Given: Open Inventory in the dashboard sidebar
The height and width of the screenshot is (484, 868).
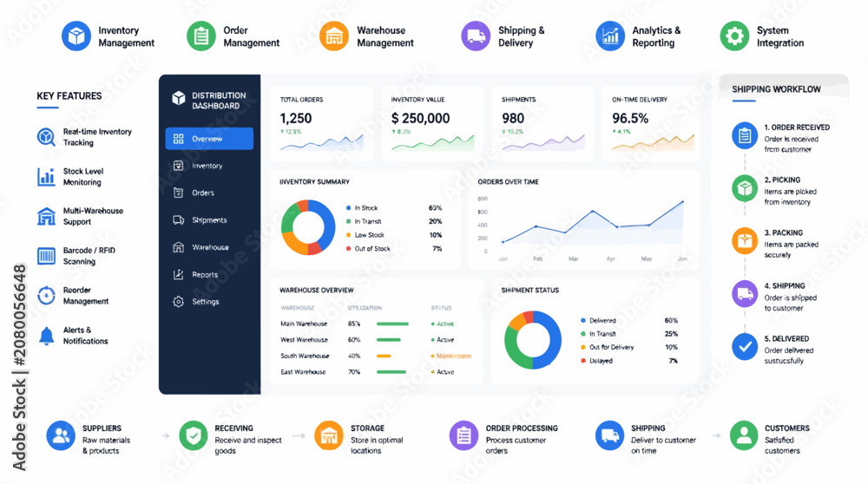Looking at the screenshot, I should pyautogui.click(x=209, y=166).
